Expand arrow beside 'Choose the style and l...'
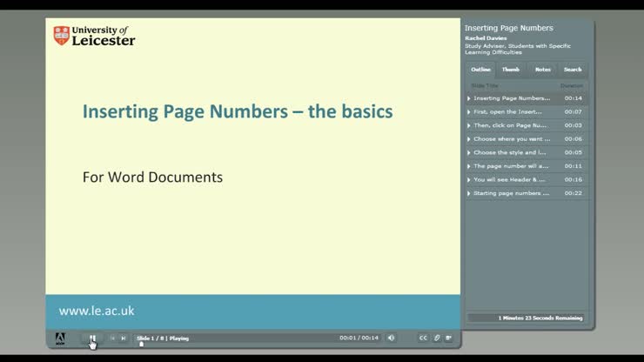The width and height of the screenshot is (644, 362). point(468,152)
